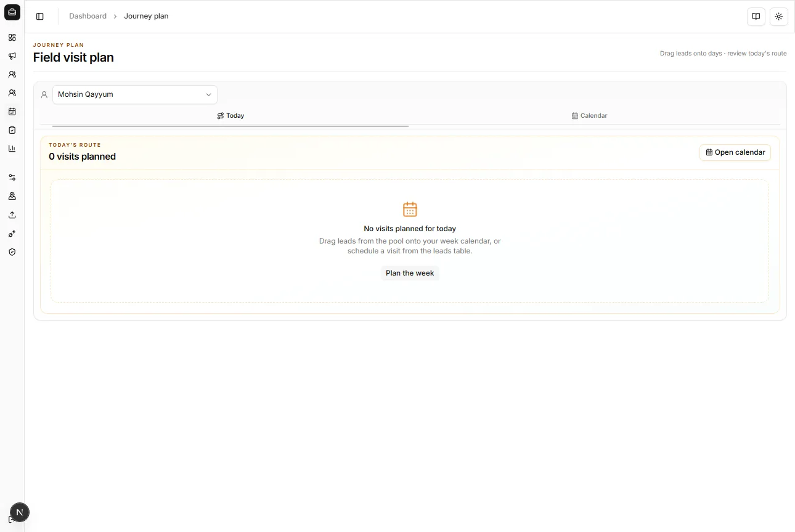Image resolution: width=795 pixels, height=532 pixels.
Task: Open the bar chart reports sidebar icon
Action: tap(12, 149)
